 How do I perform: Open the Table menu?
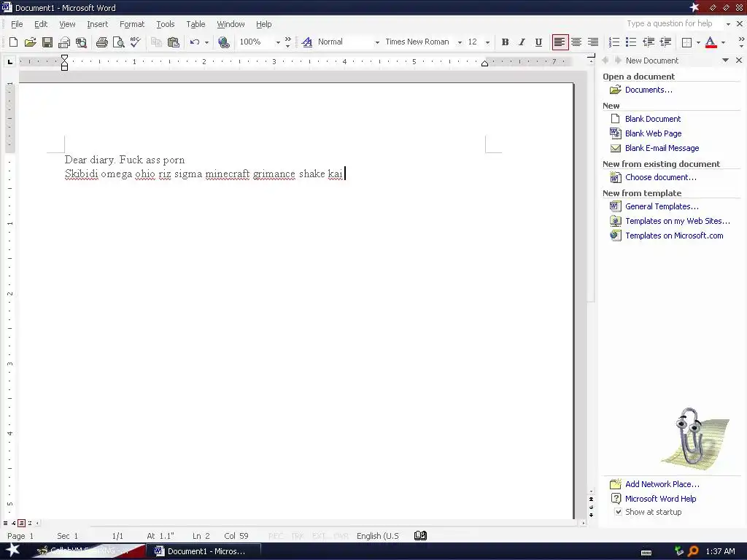(196, 24)
